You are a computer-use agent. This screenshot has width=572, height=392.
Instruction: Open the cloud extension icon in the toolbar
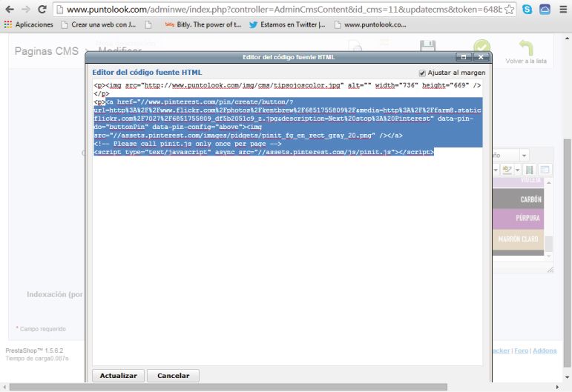coord(545,10)
